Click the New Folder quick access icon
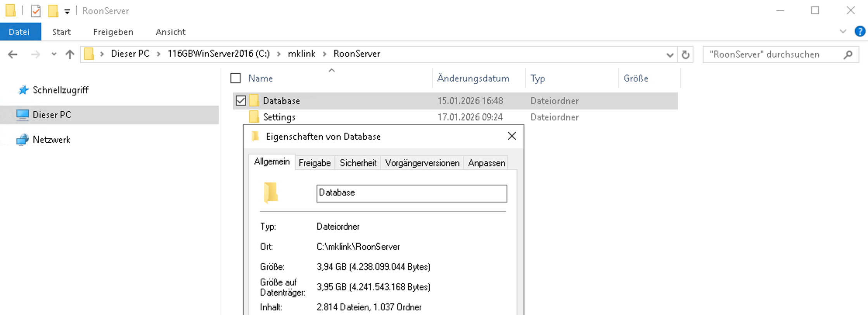868x315 pixels. 53,11
